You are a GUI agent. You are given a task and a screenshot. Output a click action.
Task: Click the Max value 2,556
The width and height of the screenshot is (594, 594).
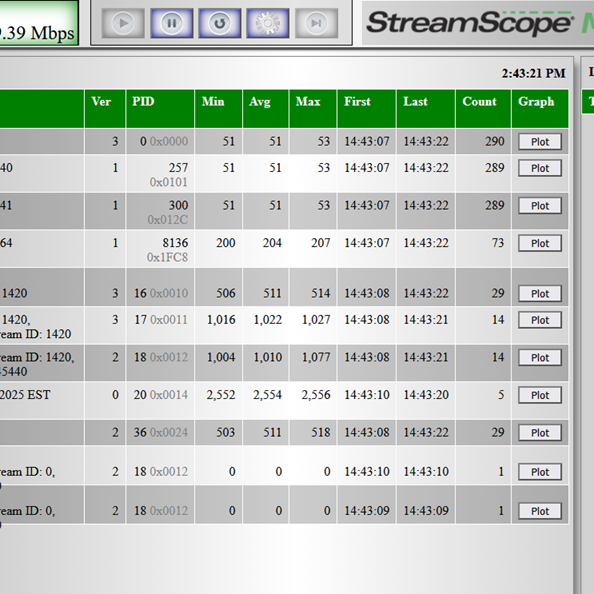316,395
